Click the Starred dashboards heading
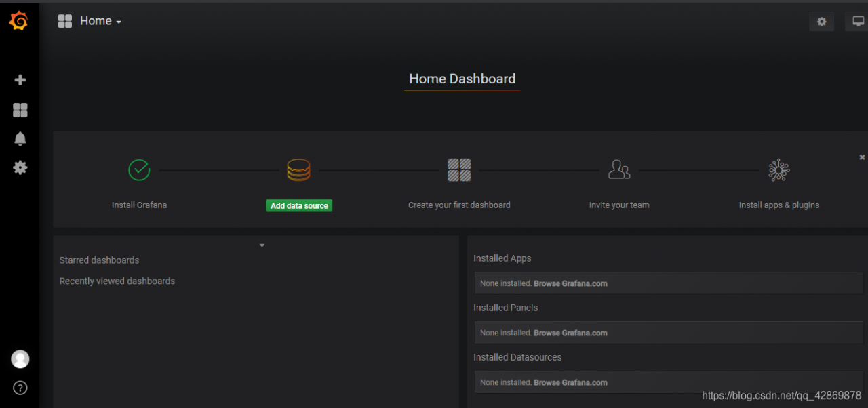The width and height of the screenshot is (868, 408). click(99, 260)
